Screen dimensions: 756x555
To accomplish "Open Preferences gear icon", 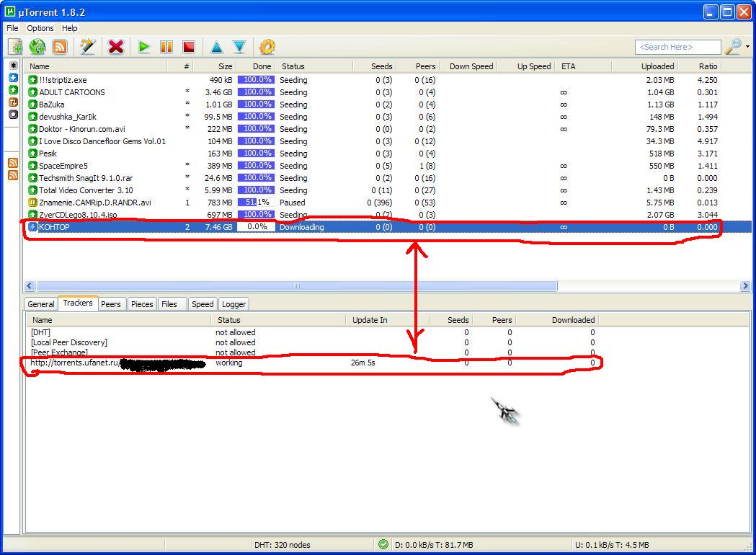I will coord(267,47).
